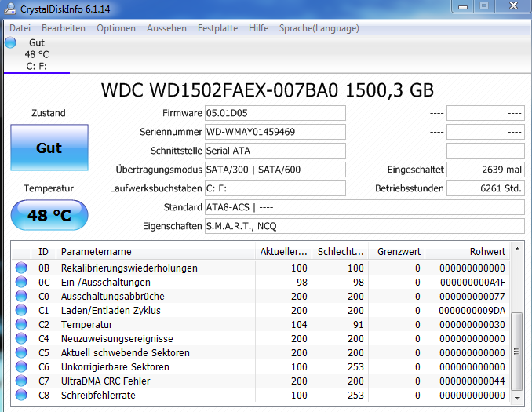Click status orb for C2 Temperatur row

coord(21,324)
